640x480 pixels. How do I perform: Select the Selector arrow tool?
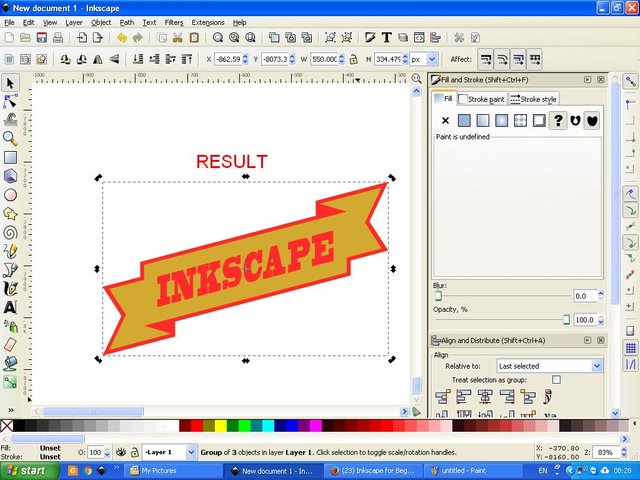click(x=10, y=83)
